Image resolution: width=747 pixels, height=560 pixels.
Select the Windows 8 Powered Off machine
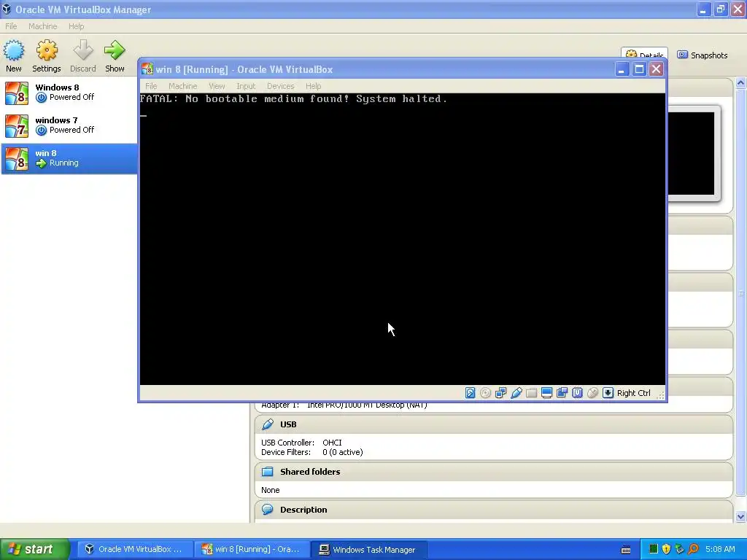[69, 93]
